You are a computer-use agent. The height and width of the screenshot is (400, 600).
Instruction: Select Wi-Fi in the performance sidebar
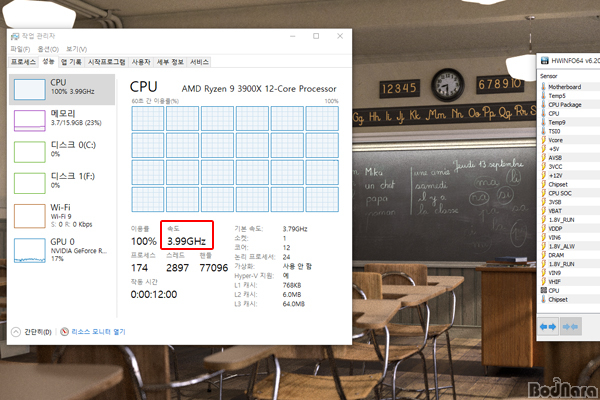62,216
